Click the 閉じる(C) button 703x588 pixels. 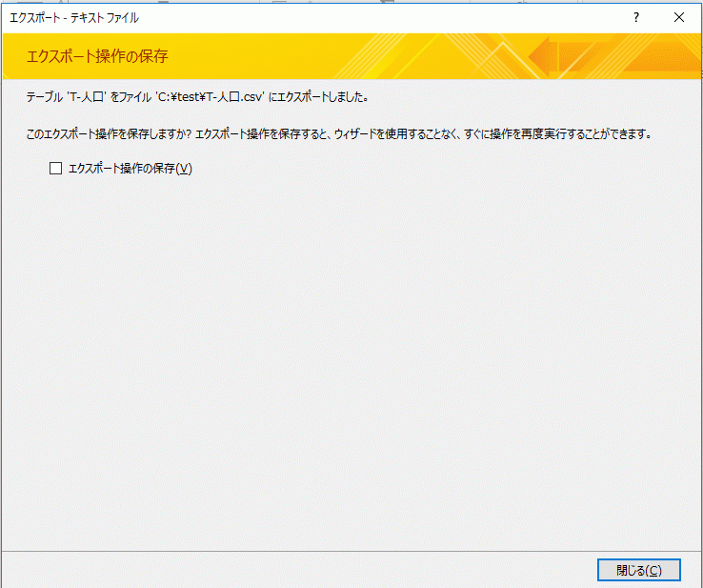click(x=638, y=570)
